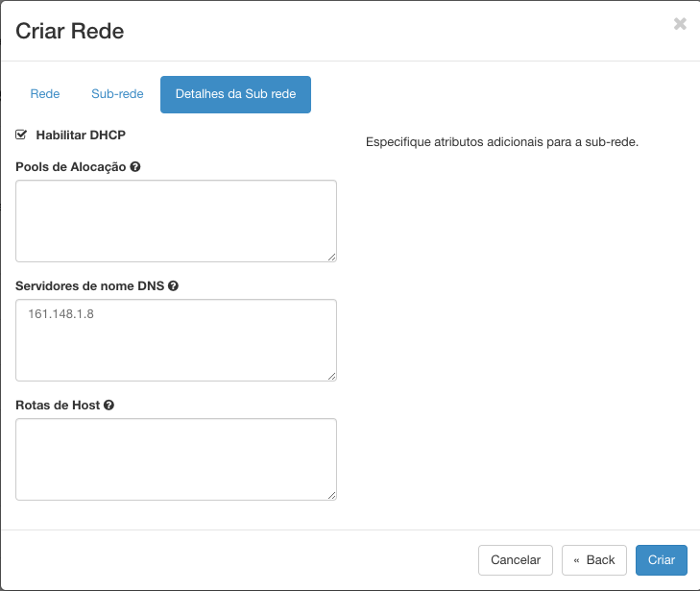Click the resize handle of Pools de Alocação box
Image resolution: width=700 pixels, height=591 pixels.
[331, 258]
